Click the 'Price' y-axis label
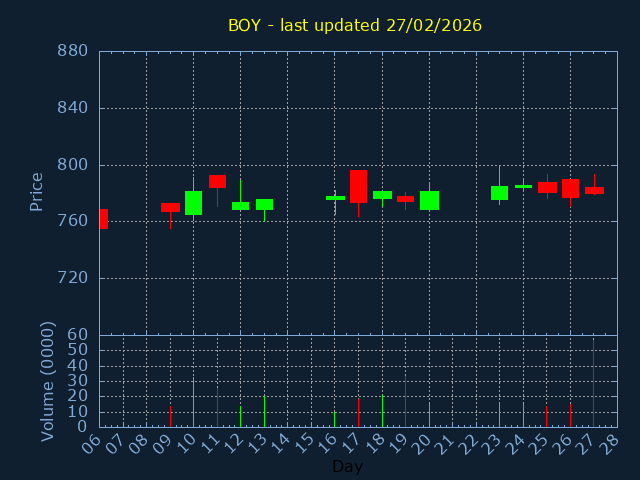This screenshot has width=640, height=480. (37, 191)
